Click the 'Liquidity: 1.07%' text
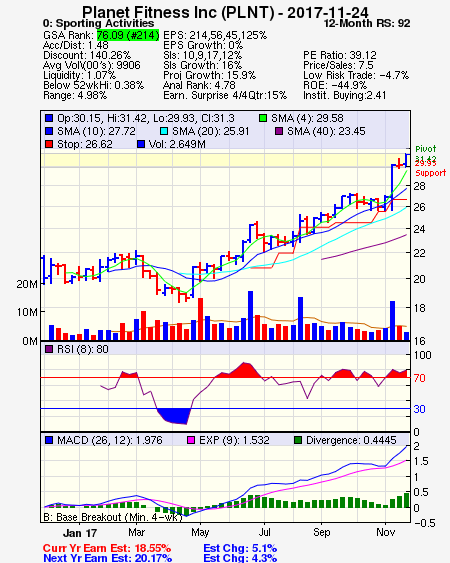This screenshot has width=450, height=563. (x=79, y=75)
